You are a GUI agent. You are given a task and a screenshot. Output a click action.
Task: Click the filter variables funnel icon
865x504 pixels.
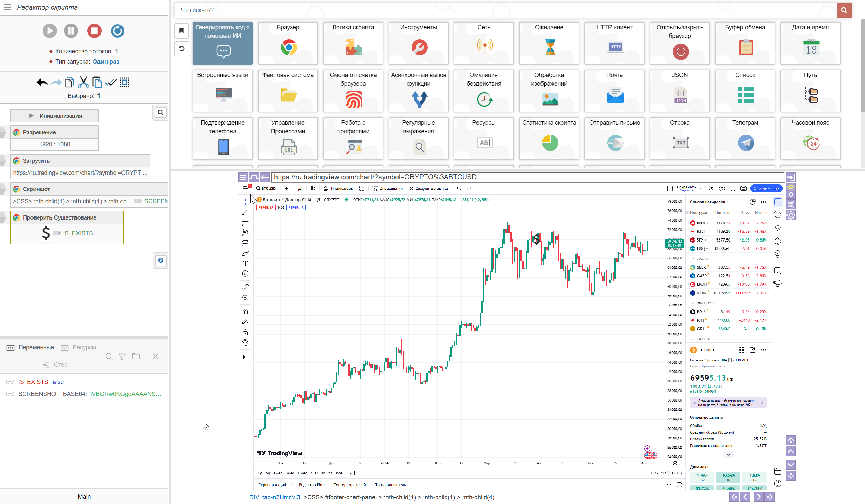click(122, 357)
